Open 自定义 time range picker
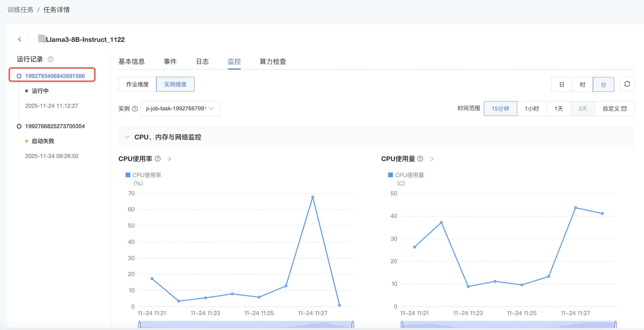The height and width of the screenshot is (330, 644). [x=614, y=109]
